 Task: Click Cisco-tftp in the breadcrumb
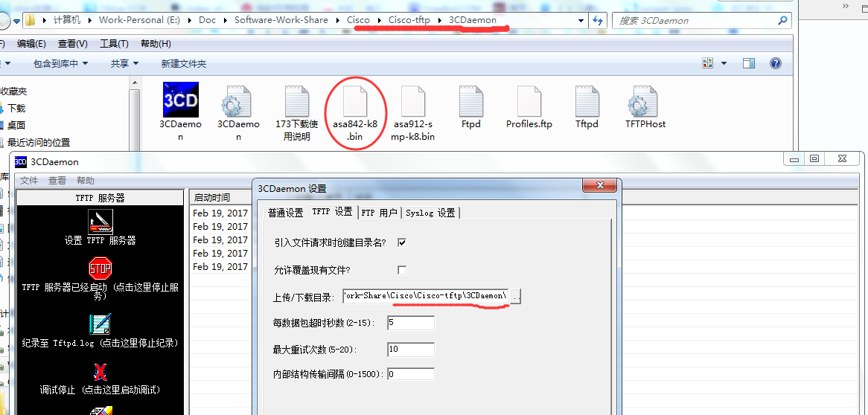click(409, 21)
